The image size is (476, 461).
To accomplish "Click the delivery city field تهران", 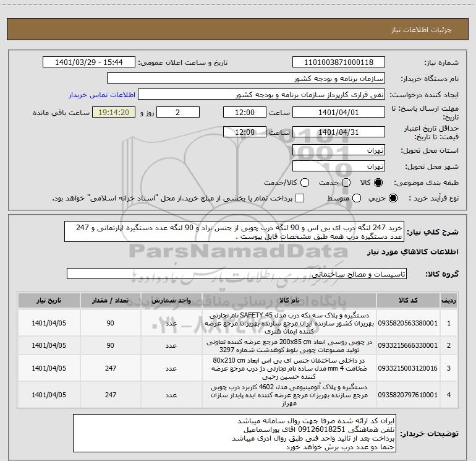I will [339, 166].
